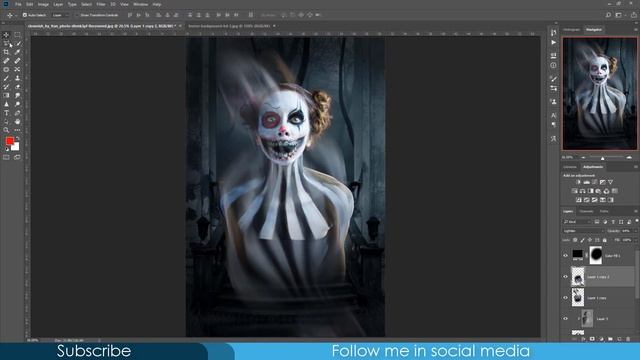640x360 pixels.
Task: Open the Auto-Select Layer dropdown
Action: [60, 15]
